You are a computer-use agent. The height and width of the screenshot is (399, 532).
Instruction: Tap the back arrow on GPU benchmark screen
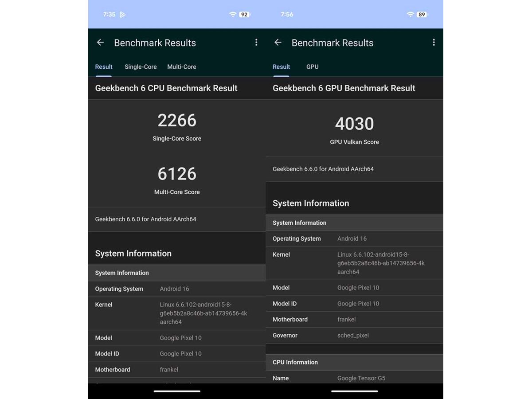[x=278, y=43]
